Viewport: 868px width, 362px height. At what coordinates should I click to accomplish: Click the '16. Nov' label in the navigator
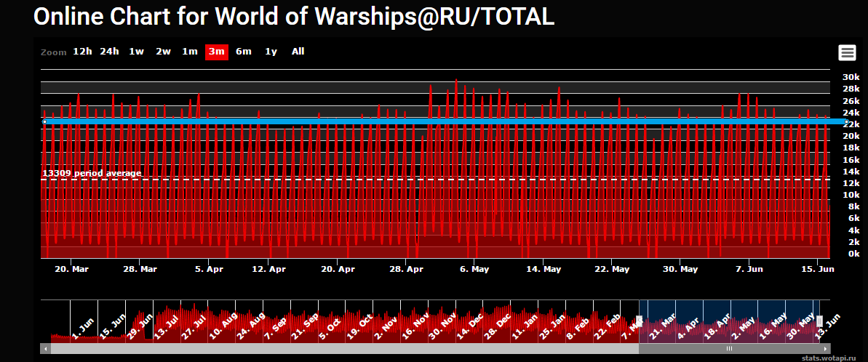[x=415, y=326]
